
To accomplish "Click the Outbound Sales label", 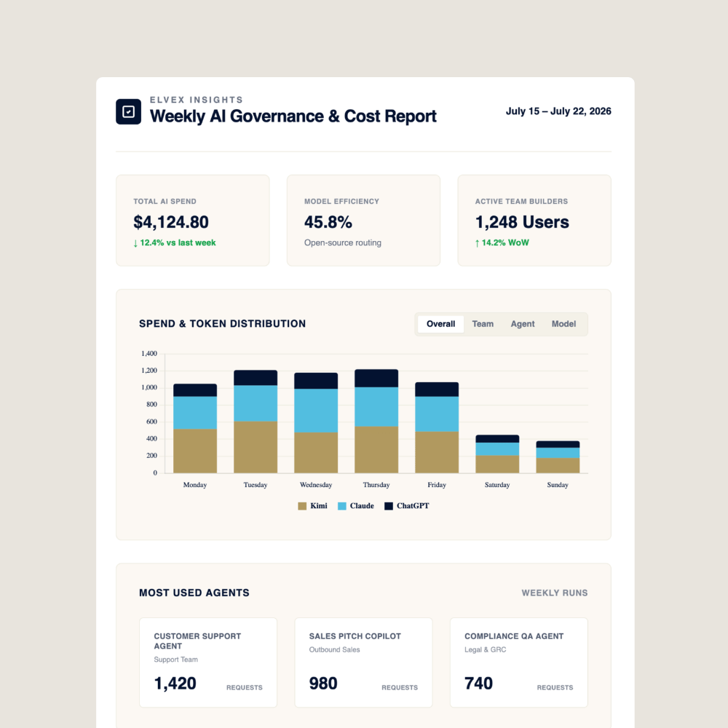I will (x=334, y=650).
